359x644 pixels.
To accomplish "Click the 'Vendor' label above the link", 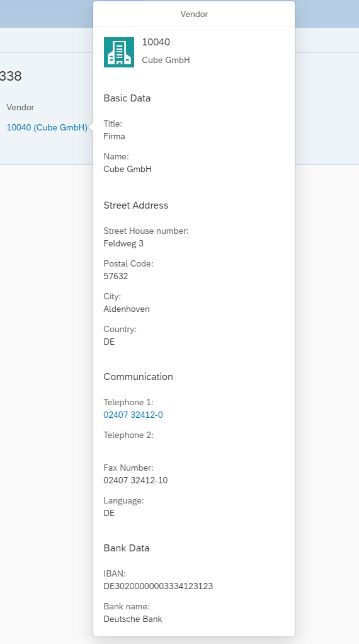I will (x=20, y=107).
